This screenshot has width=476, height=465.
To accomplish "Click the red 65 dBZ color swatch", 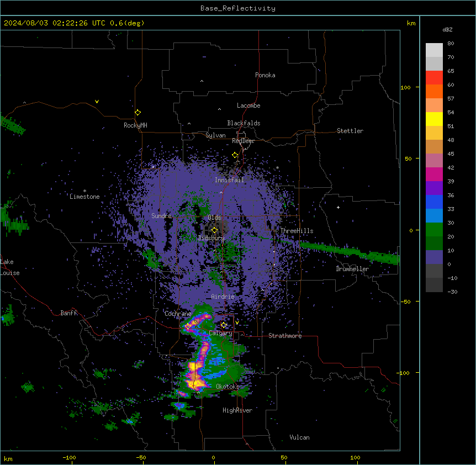I will [x=434, y=77].
